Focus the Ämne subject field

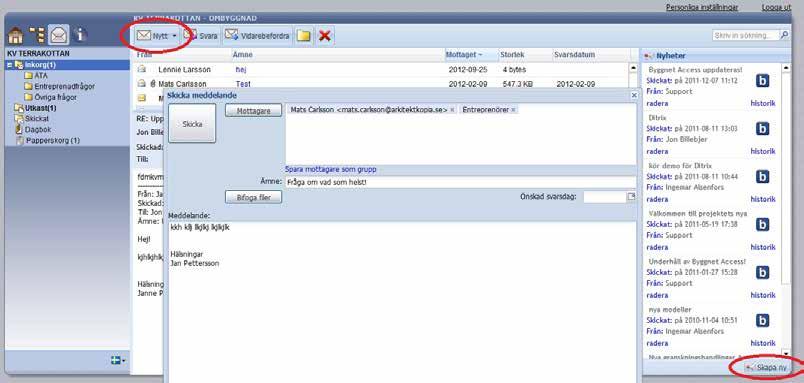tap(460, 182)
